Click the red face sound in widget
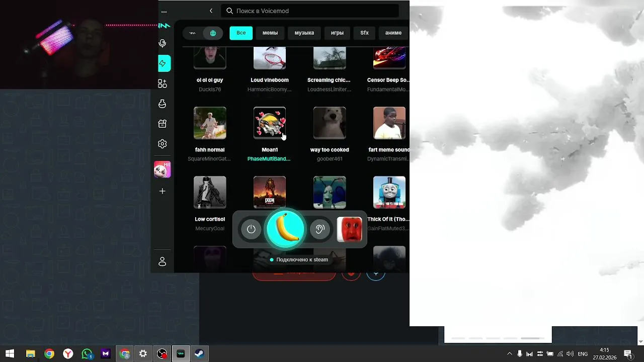 click(349, 229)
